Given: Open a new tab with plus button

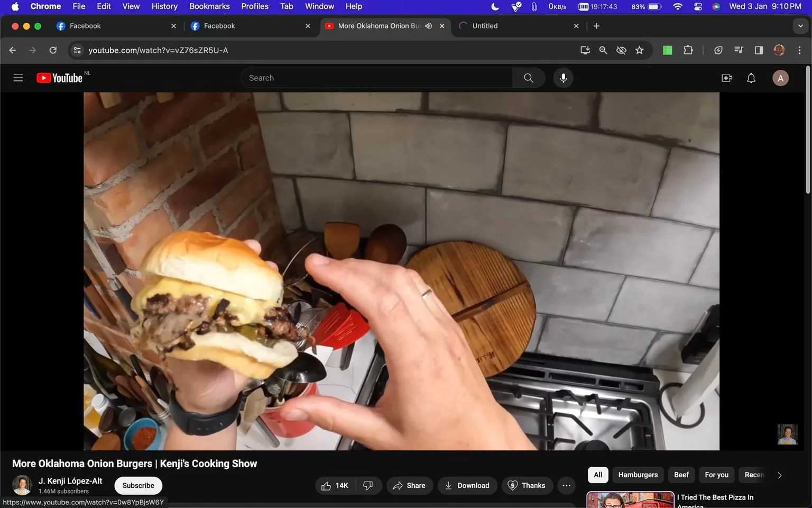Looking at the screenshot, I should pyautogui.click(x=596, y=26).
